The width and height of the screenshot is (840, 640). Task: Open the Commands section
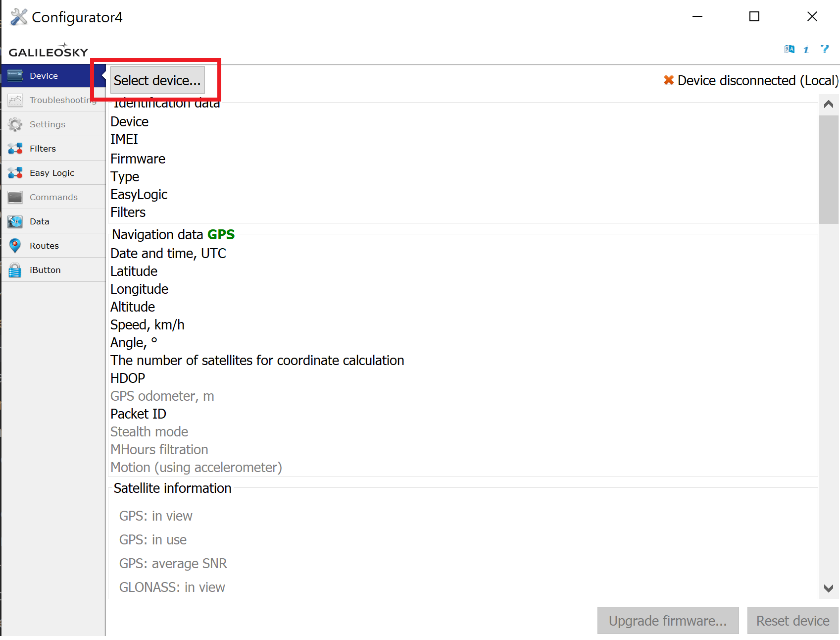(x=53, y=197)
